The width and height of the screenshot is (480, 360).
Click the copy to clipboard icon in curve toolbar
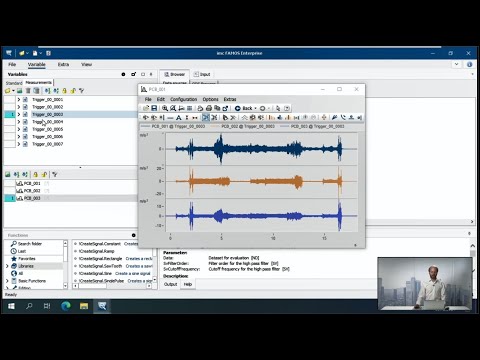coord(217,108)
